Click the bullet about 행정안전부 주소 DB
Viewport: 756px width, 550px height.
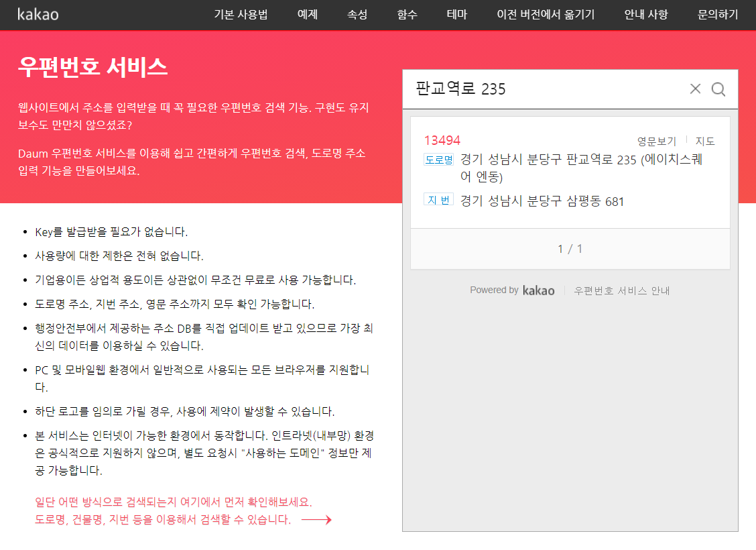click(204, 337)
